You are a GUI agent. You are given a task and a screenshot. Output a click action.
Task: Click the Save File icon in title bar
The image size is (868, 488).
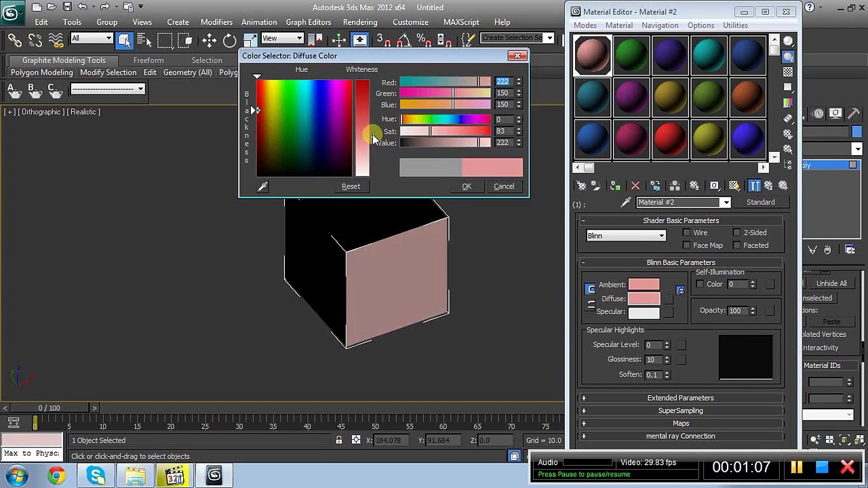click(x=67, y=7)
